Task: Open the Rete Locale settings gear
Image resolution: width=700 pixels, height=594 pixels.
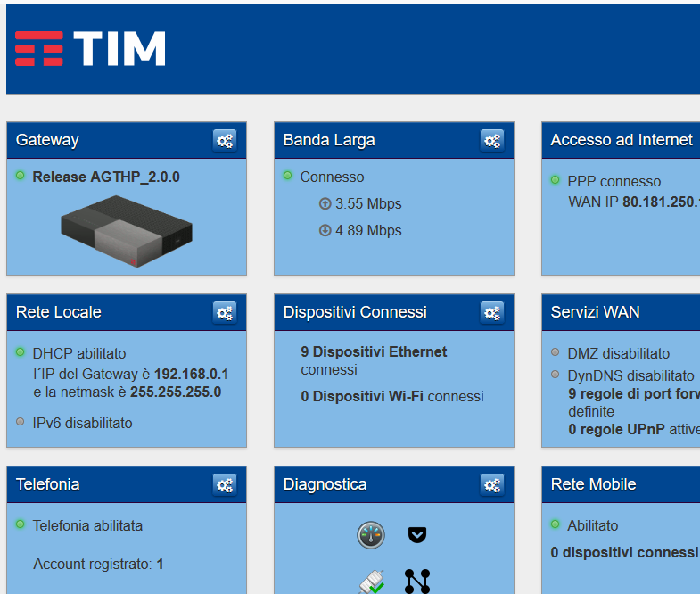Action: pyautogui.click(x=225, y=313)
